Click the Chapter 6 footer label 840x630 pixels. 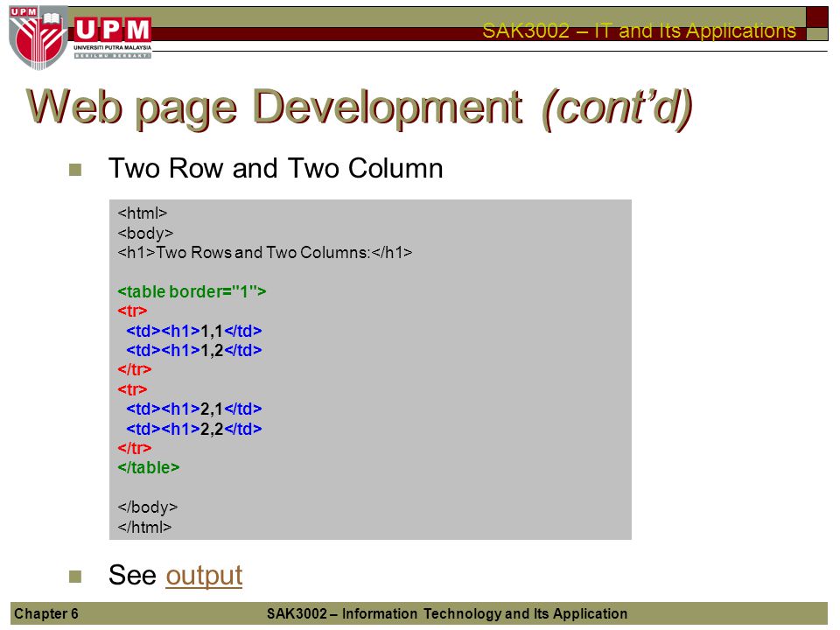pyautogui.click(x=46, y=613)
